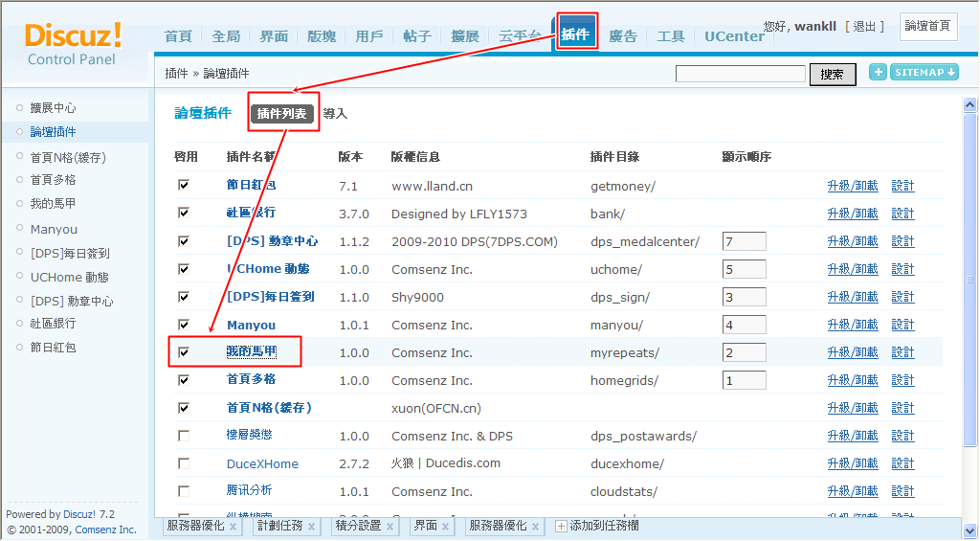The image size is (980, 541).
Task: Click the Discuz! footer link
Action: [x=80, y=514]
